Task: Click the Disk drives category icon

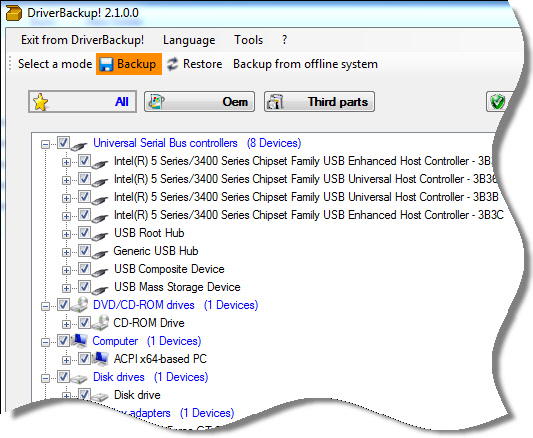Action: click(79, 378)
